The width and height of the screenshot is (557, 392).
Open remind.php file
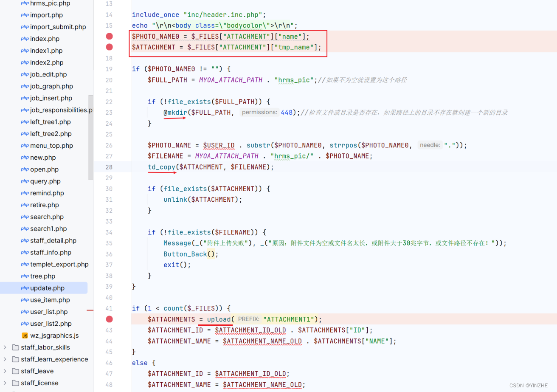tap(47, 194)
